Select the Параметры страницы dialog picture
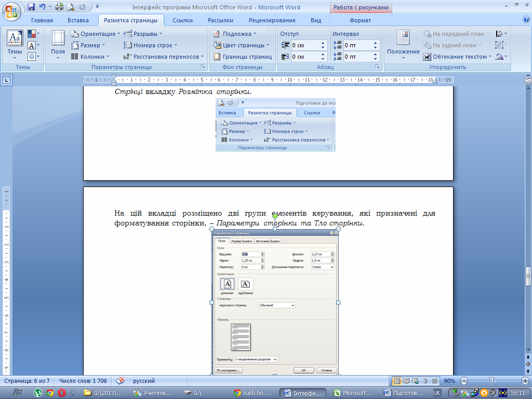 coord(275,302)
